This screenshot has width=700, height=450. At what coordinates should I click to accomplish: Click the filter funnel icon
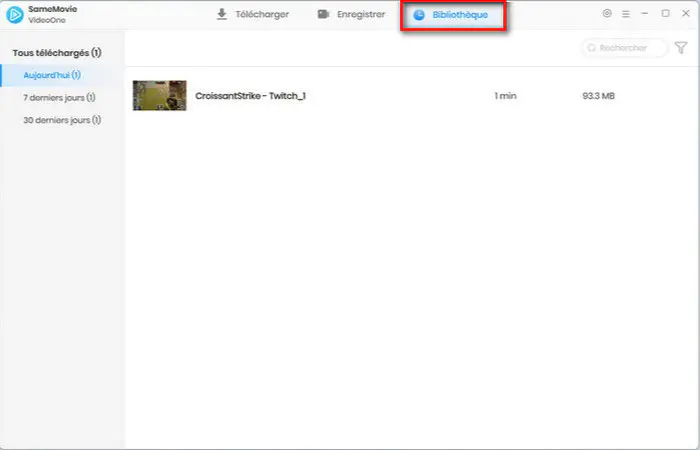click(681, 47)
